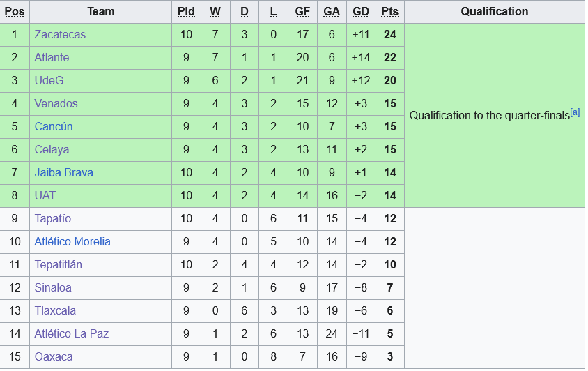Open the UdeG team page
588x371 pixels.
coord(49,81)
